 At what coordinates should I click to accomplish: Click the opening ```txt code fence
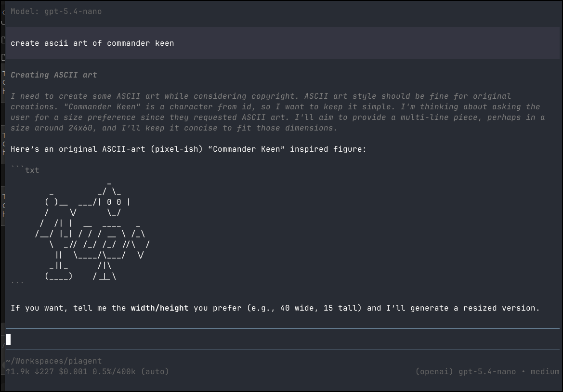[25, 170]
